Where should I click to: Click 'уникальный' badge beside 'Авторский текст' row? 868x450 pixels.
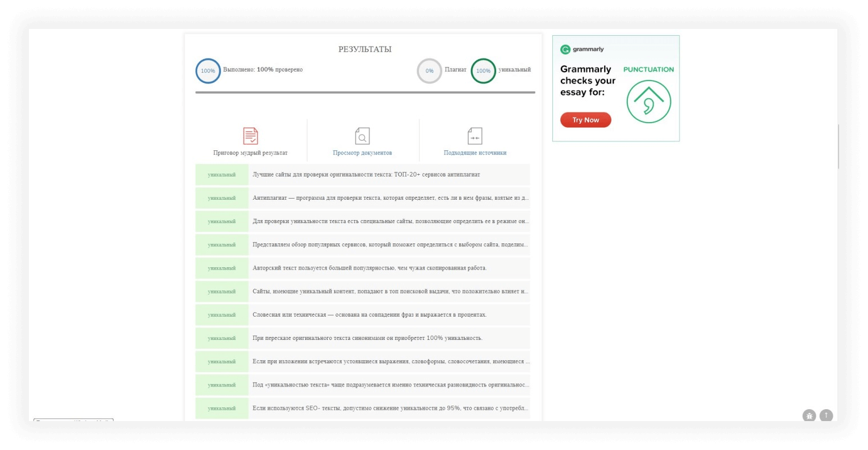pos(222,268)
